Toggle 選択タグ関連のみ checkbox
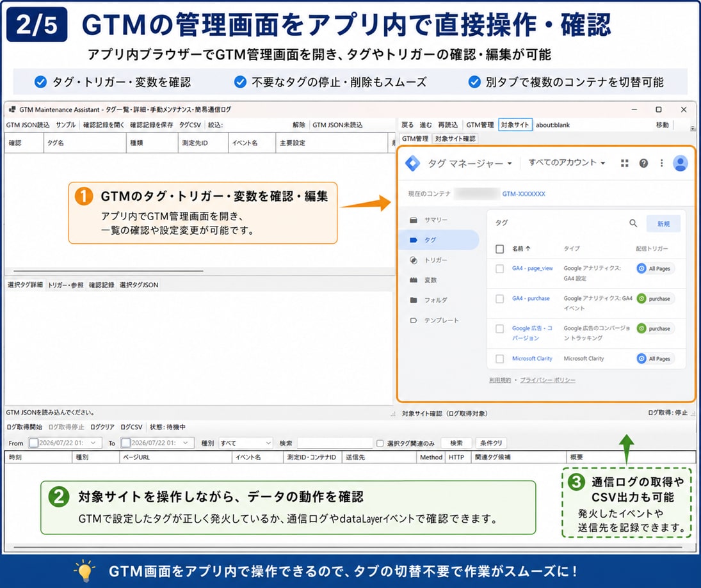Viewport: 701px width, 588px height. click(x=380, y=443)
